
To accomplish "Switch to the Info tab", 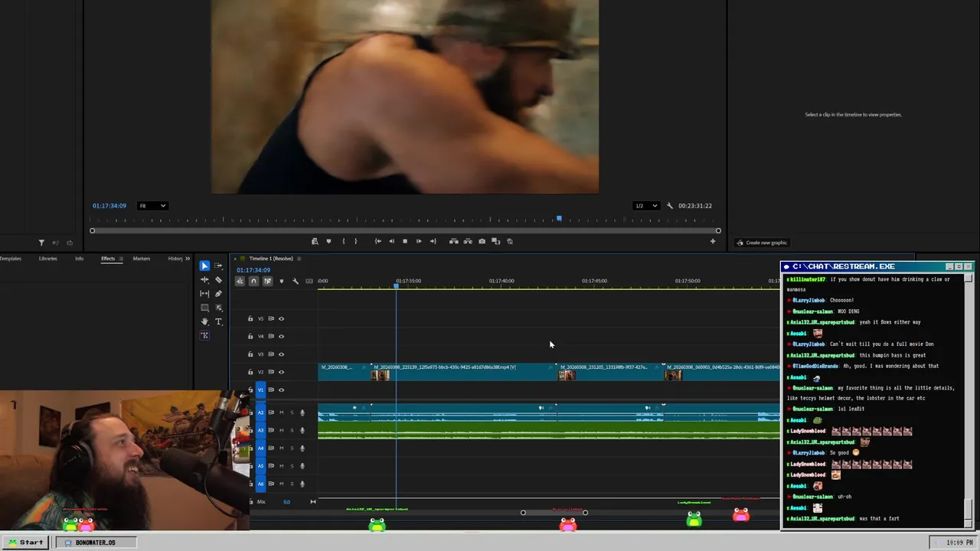I will (79, 259).
